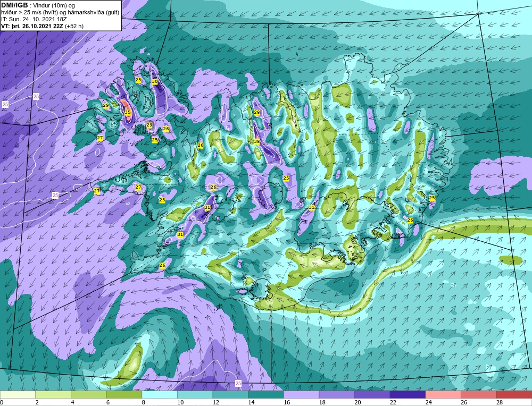Select the 26–28 m/s salmon legend swatch
Image resolution: width=532 pixels, height=406 pixels.
(479, 395)
